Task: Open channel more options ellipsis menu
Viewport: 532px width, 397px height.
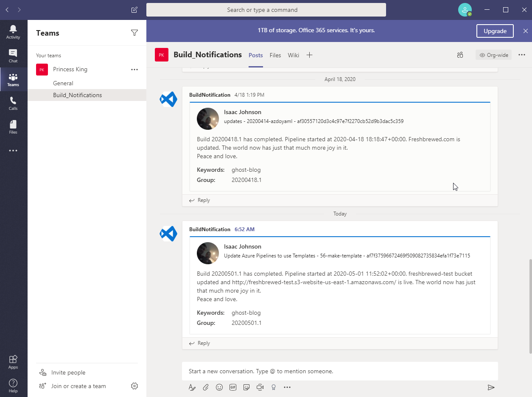Action: tap(522, 55)
